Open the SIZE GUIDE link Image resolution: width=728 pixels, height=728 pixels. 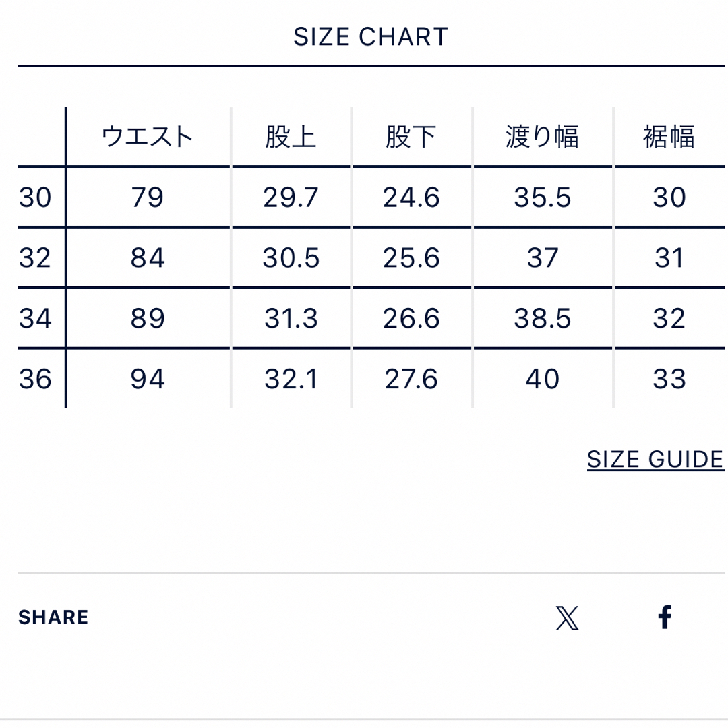click(x=655, y=460)
